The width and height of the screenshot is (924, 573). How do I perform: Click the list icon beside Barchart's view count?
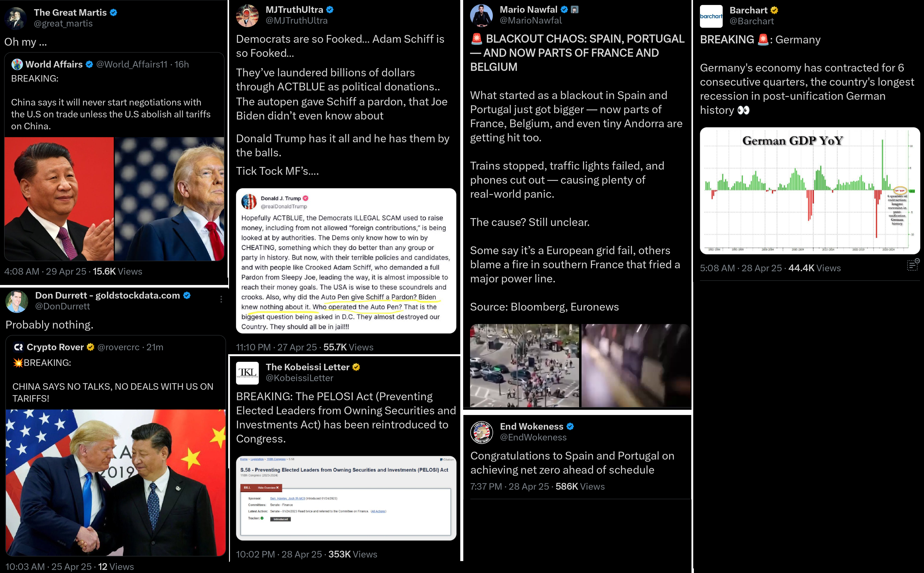(913, 265)
